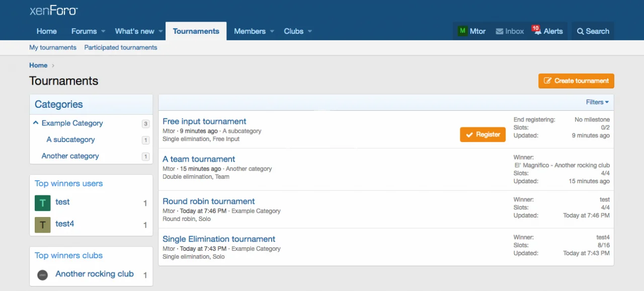
Task: Register for the Free input tournament
Action: [482, 134]
